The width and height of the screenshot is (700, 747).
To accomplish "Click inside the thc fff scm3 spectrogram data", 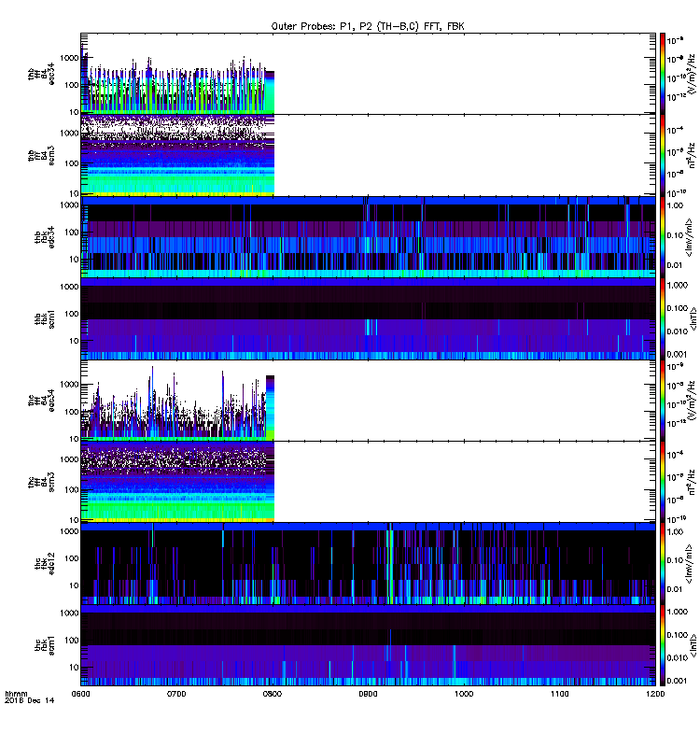I will pyautogui.click(x=177, y=482).
